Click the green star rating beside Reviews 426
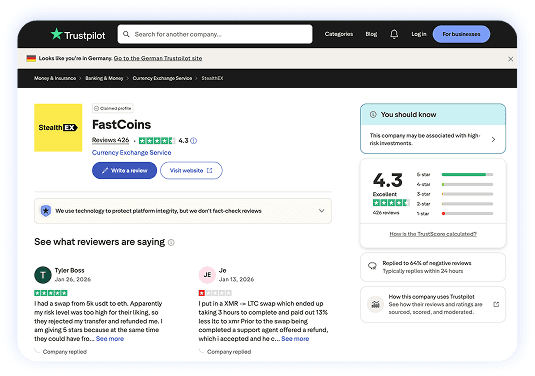The image size is (535, 376). pos(157,141)
